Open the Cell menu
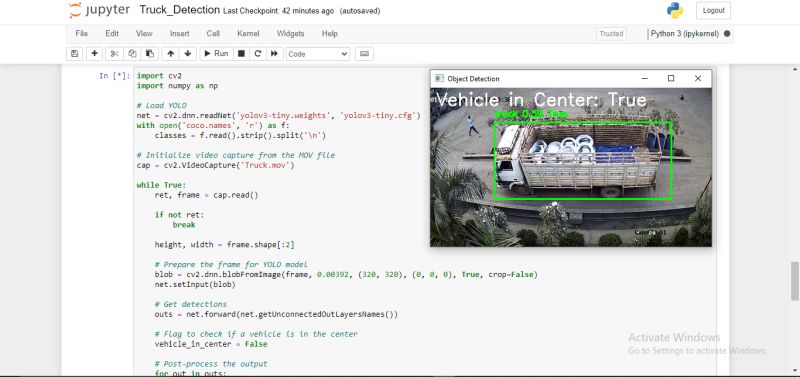Viewport: 800px width, 377px height. 213,34
